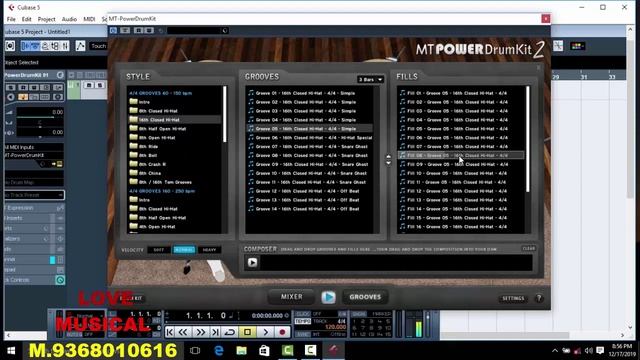
Task: Open the 8th Bell style folder
Action: pyautogui.click(x=148, y=155)
